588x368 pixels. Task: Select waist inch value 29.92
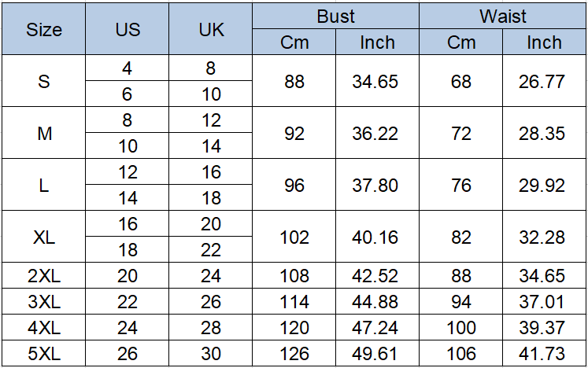pos(544,184)
